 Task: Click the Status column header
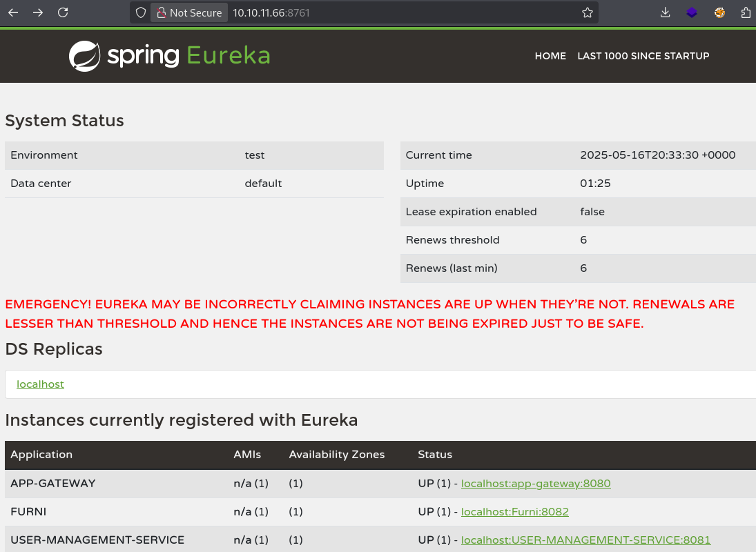(435, 455)
